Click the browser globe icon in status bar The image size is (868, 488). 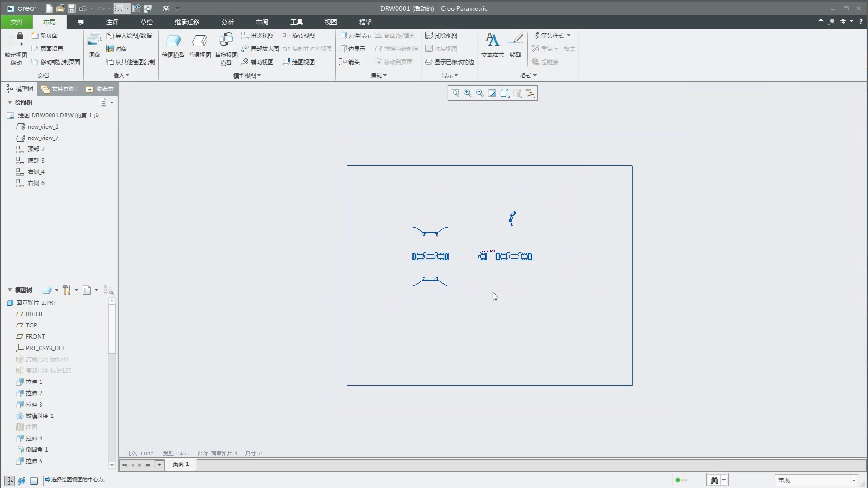22,480
